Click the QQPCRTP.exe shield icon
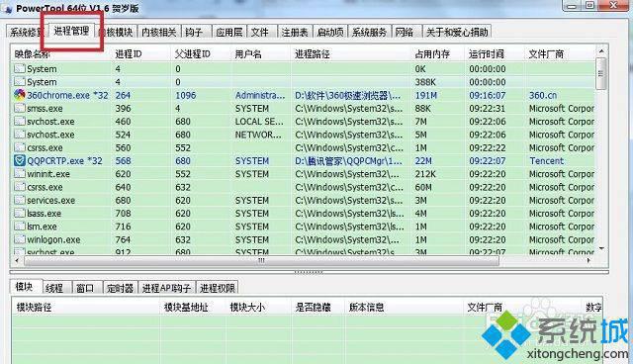 20,160
